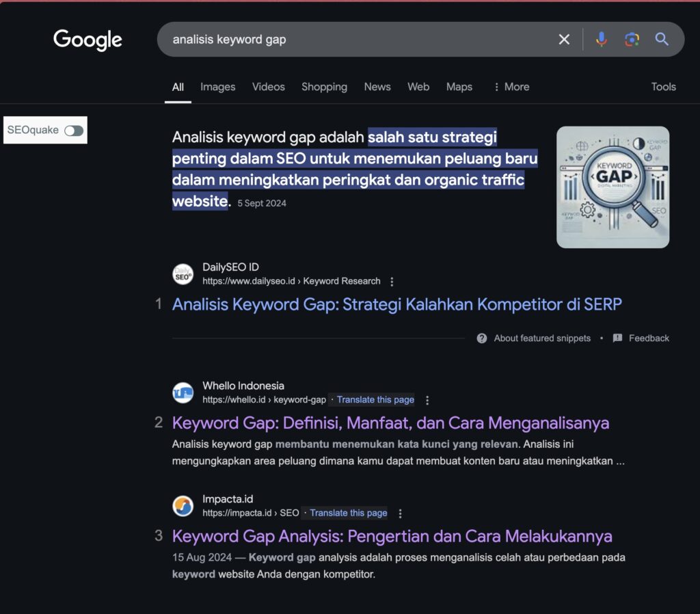The width and height of the screenshot is (700, 614).
Task: Switch to the Maps tab
Action: (x=459, y=87)
